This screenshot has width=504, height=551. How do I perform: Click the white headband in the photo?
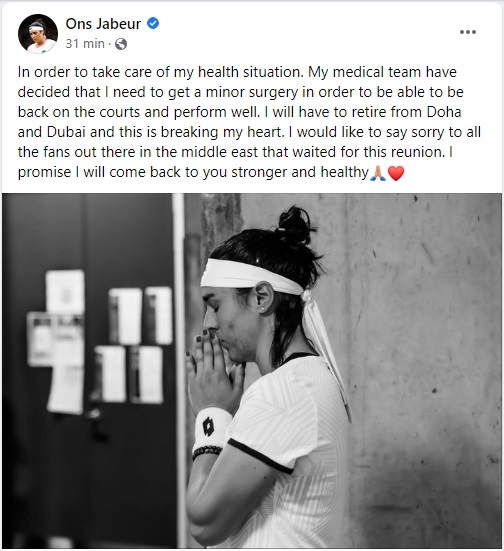tap(251, 277)
